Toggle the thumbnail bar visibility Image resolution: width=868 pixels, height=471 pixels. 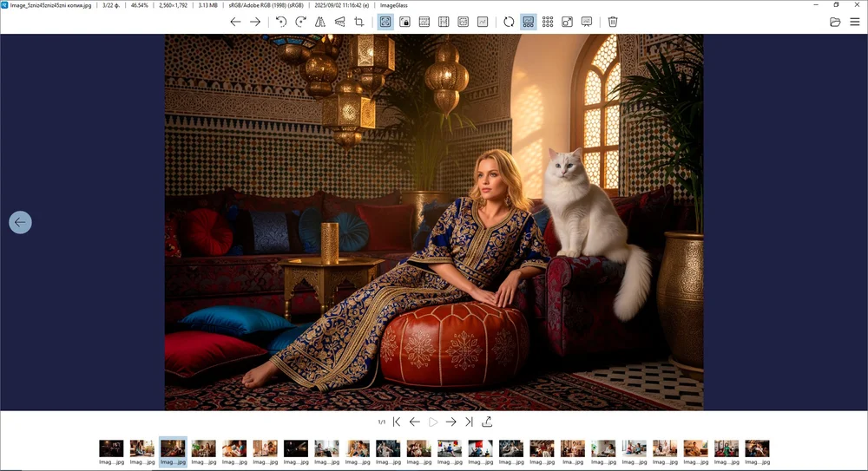pyautogui.click(x=528, y=22)
